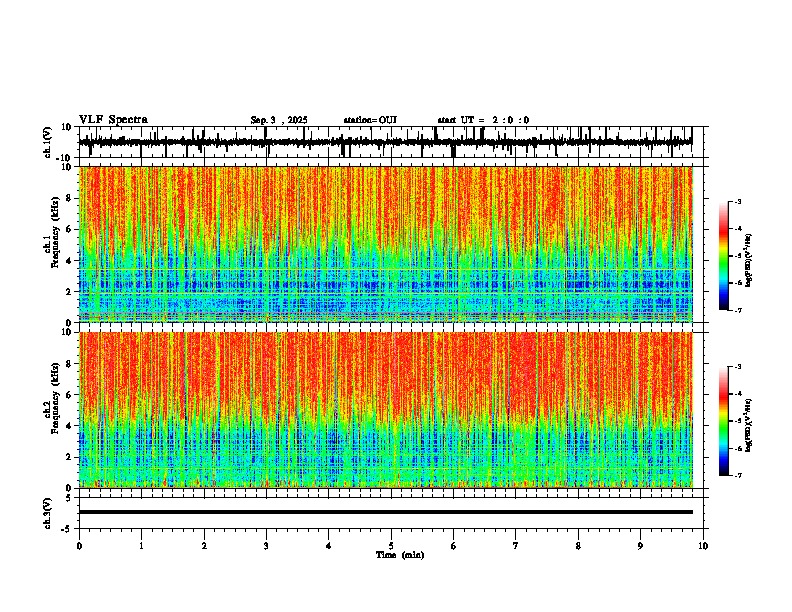Click ch.1 spectrogram frequency tick "8"
The height and width of the screenshot is (612, 792).
coord(71,198)
